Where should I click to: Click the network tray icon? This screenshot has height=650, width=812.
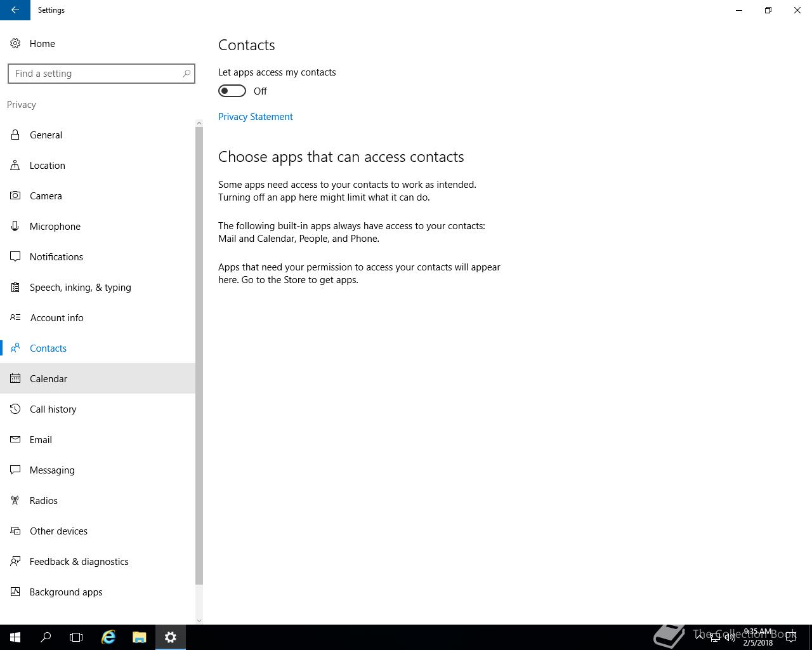point(715,637)
